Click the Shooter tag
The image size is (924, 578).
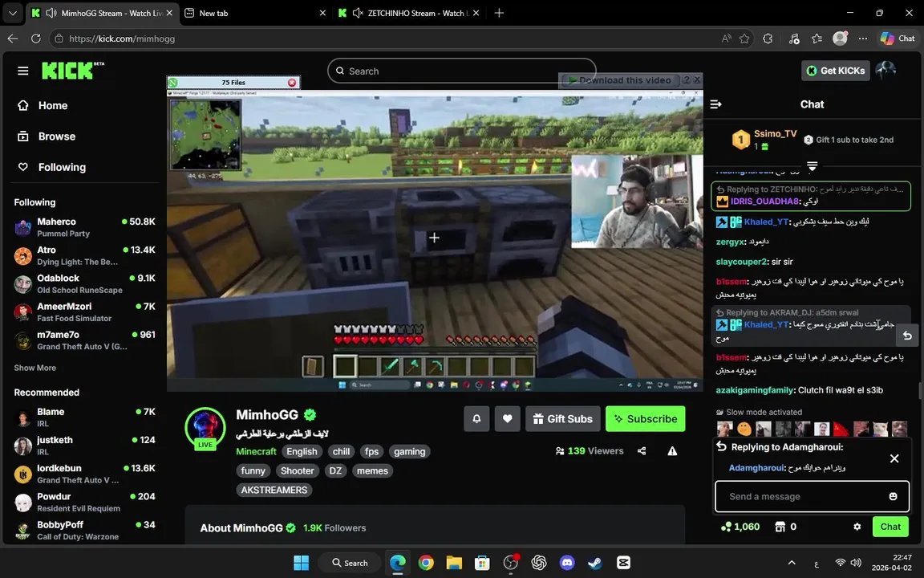[x=297, y=470]
